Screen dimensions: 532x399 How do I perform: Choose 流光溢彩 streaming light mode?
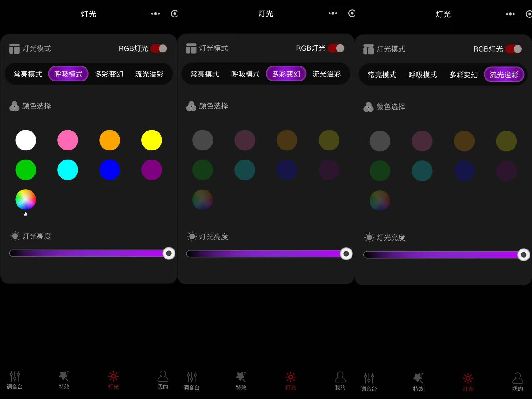click(x=504, y=75)
